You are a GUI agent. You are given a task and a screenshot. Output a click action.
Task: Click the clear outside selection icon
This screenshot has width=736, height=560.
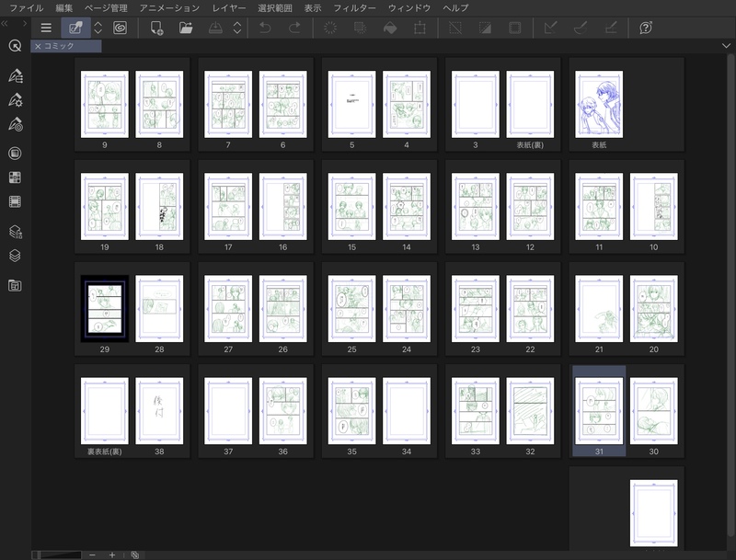click(360, 29)
